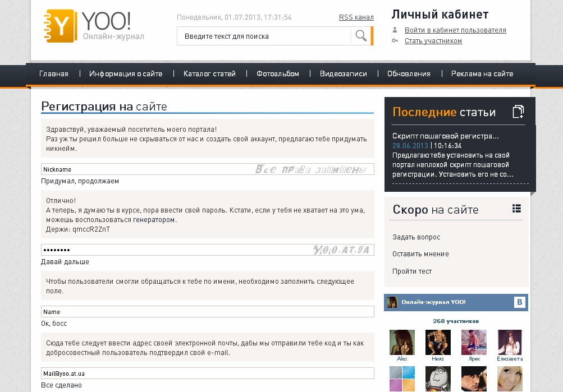Open the Фотоальбом navigation item

[x=278, y=74]
